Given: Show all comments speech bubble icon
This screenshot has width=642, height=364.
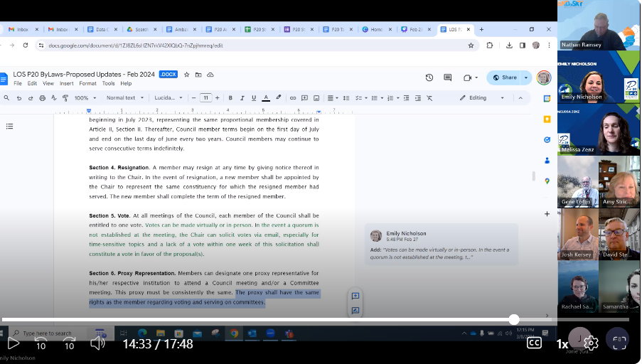Looking at the screenshot, I should [x=447, y=77].
